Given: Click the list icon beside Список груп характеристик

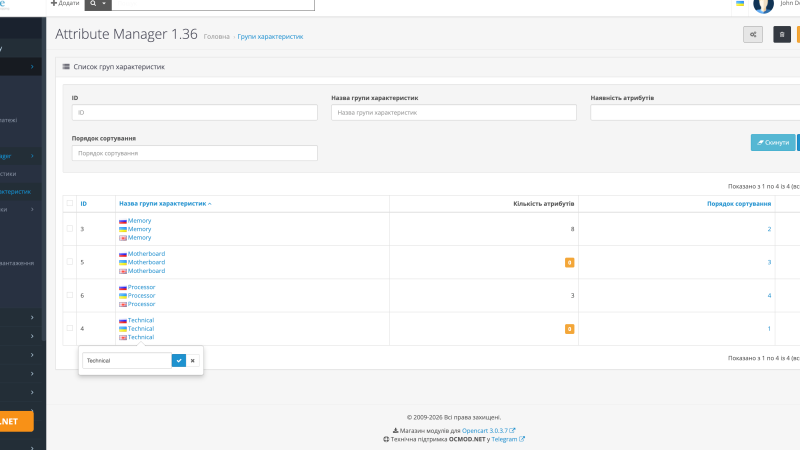Looking at the screenshot, I should tap(66, 67).
